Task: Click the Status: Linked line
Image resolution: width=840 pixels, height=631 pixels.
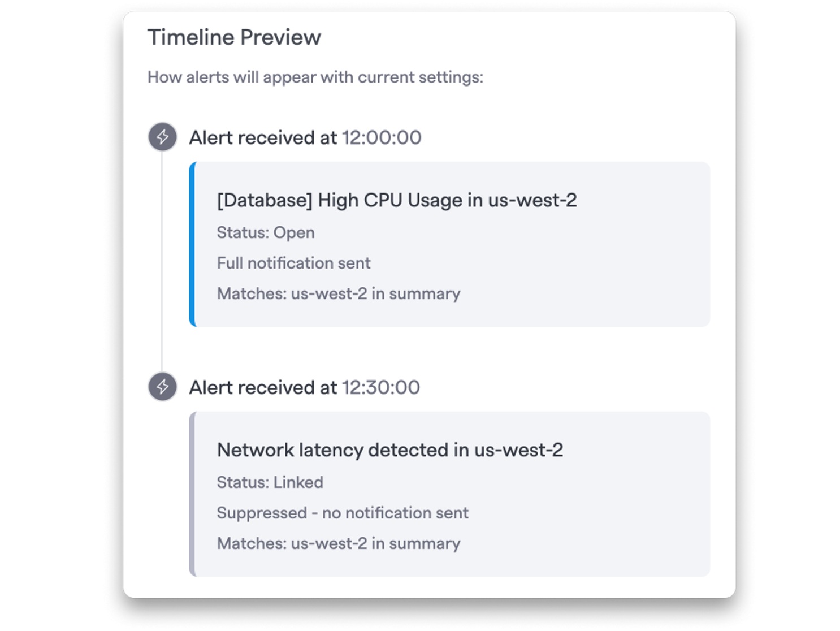Action: pyautogui.click(x=270, y=482)
